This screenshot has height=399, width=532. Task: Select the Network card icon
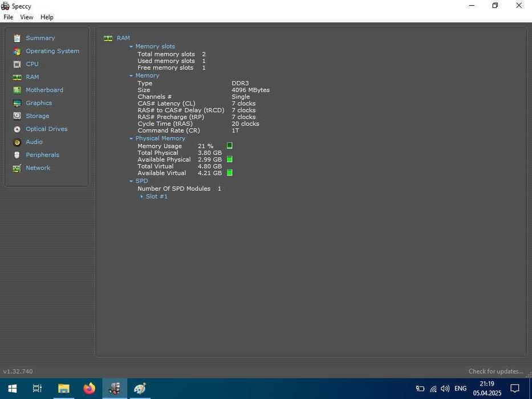pyautogui.click(x=17, y=168)
